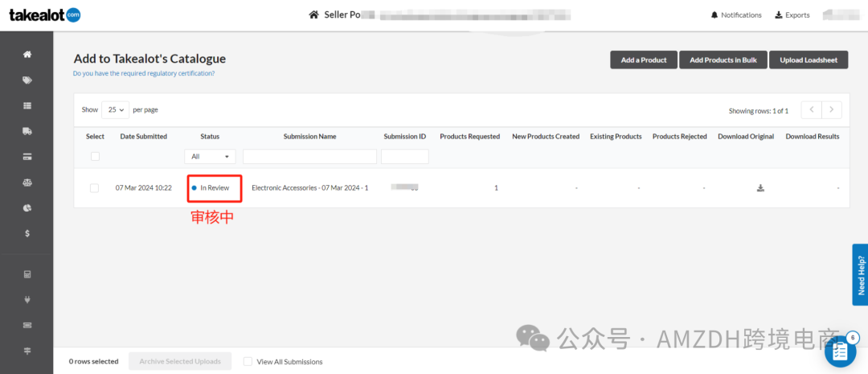868x374 pixels.
Task: Click Electronic Accessories - 07 Mar 2024 - 1
Action: pyautogui.click(x=310, y=188)
